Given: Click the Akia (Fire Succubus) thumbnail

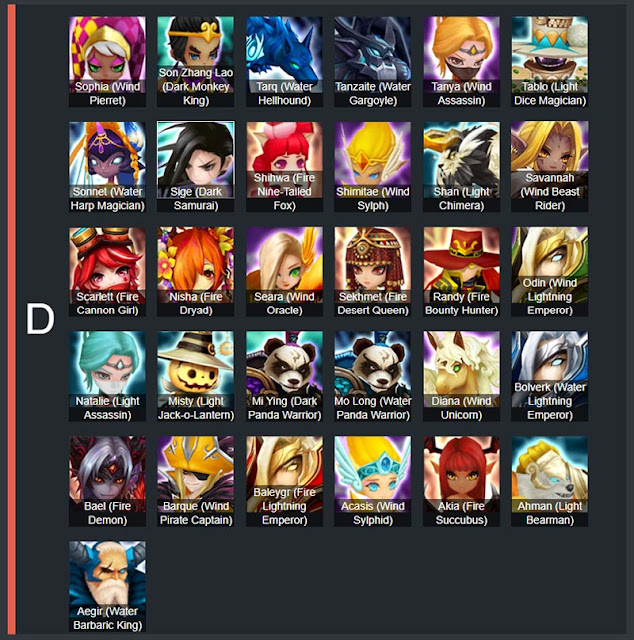Looking at the screenshot, I should point(461,481).
